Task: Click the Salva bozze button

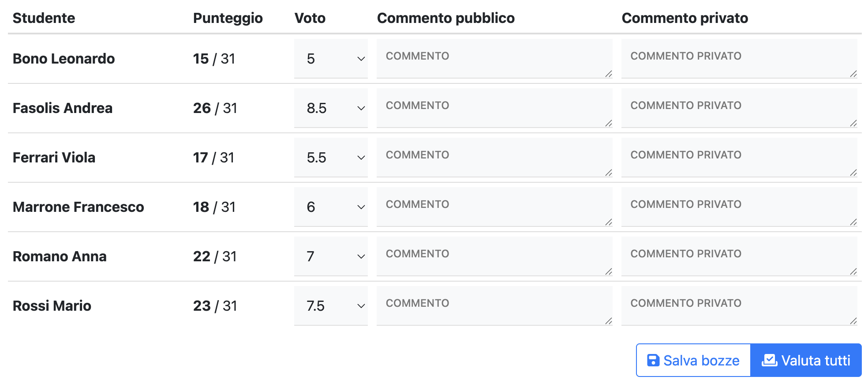Action: tap(692, 360)
